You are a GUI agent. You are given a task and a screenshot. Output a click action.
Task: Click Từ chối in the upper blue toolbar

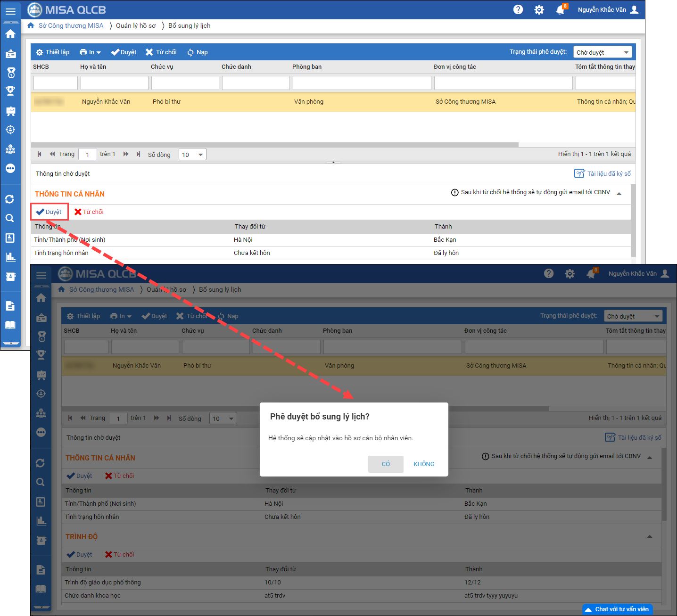click(x=161, y=52)
